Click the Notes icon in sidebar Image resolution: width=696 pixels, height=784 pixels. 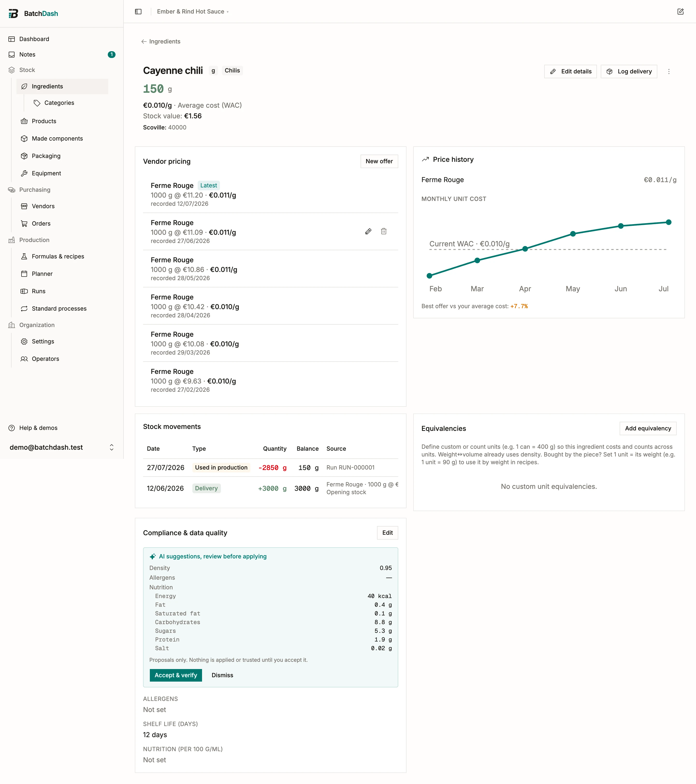(x=12, y=55)
